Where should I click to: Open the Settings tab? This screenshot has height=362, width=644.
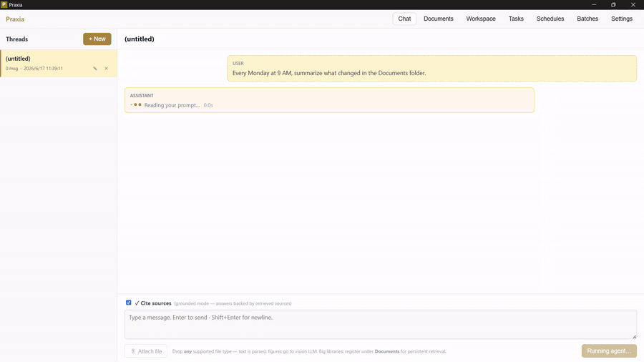[x=621, y=19]
